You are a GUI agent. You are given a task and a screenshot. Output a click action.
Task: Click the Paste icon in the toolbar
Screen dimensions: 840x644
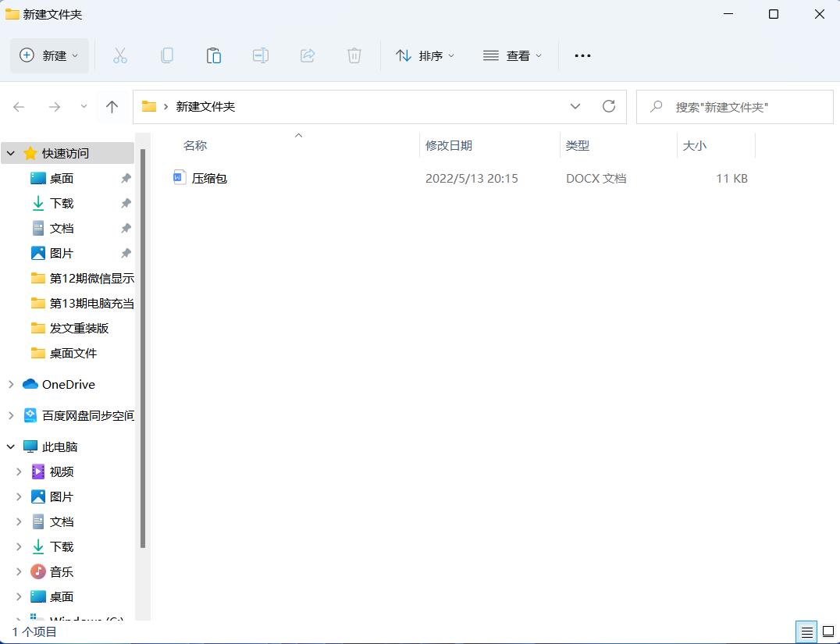pos(214,55)
